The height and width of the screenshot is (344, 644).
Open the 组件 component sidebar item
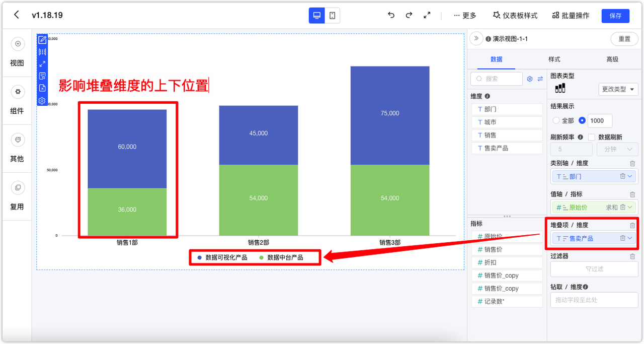point(17,101)
